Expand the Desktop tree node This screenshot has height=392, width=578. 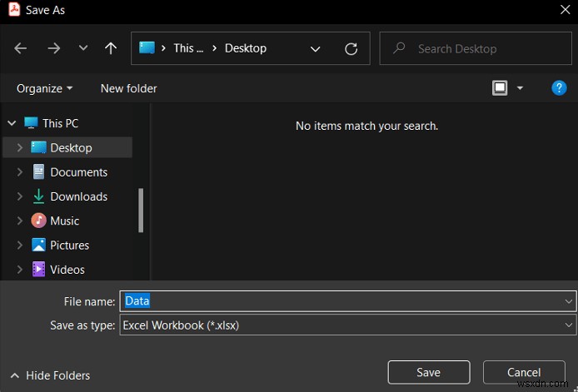19,148
